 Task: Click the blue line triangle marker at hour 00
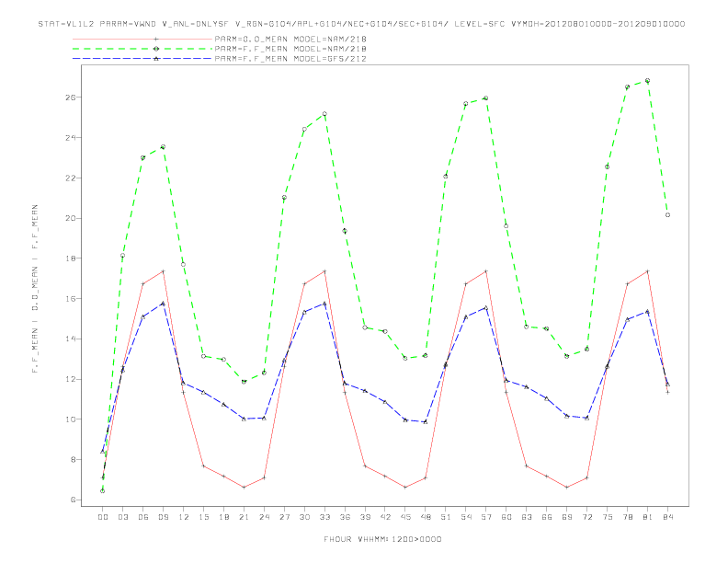103,452
